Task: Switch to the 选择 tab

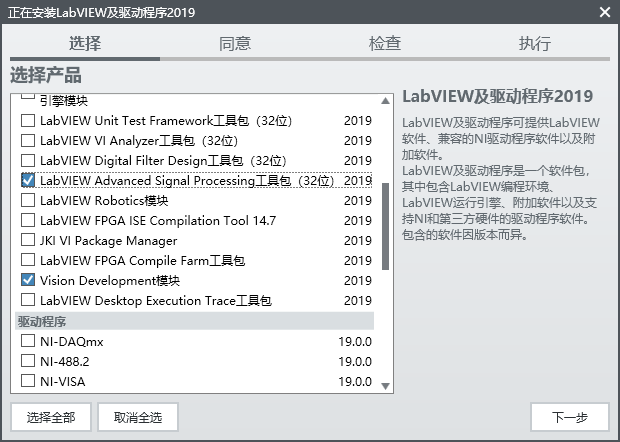Action: pyautogui.click(x=85, y=43)
